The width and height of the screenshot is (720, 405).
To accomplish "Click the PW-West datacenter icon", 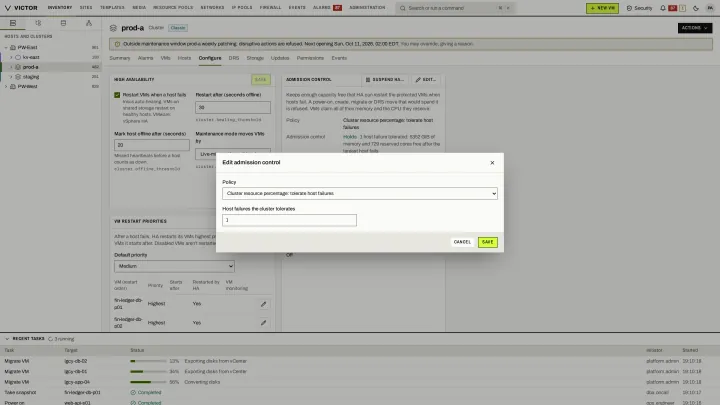I will tap(13, 86).
